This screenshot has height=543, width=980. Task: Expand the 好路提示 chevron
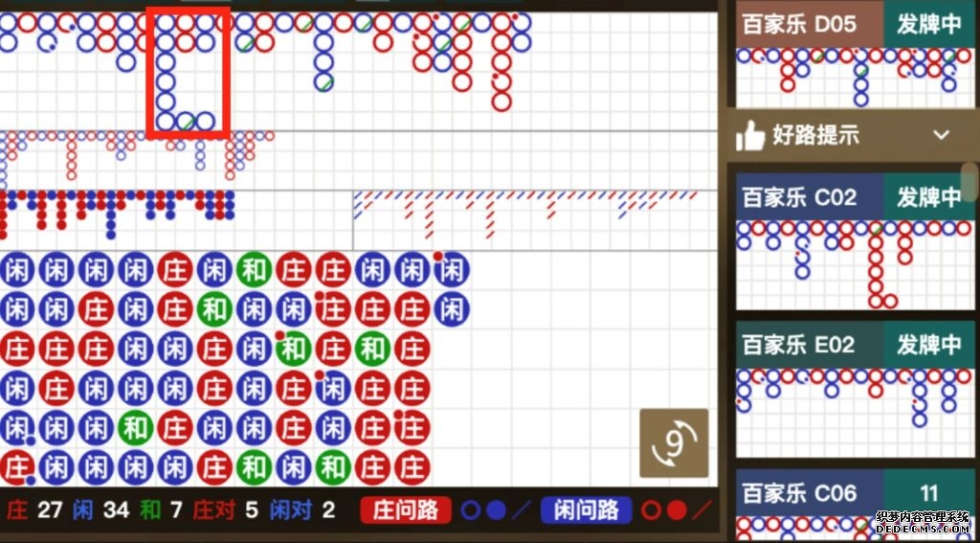(942, 135)
